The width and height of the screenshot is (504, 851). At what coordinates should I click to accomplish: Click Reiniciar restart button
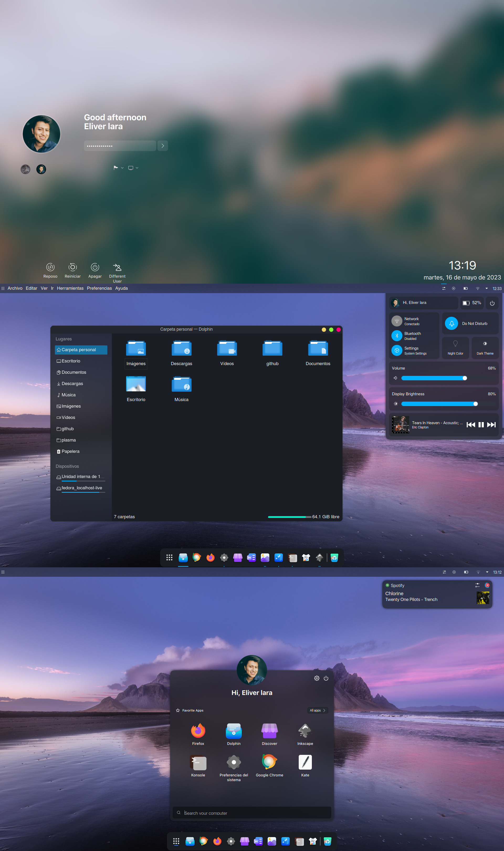pos(73,269)
